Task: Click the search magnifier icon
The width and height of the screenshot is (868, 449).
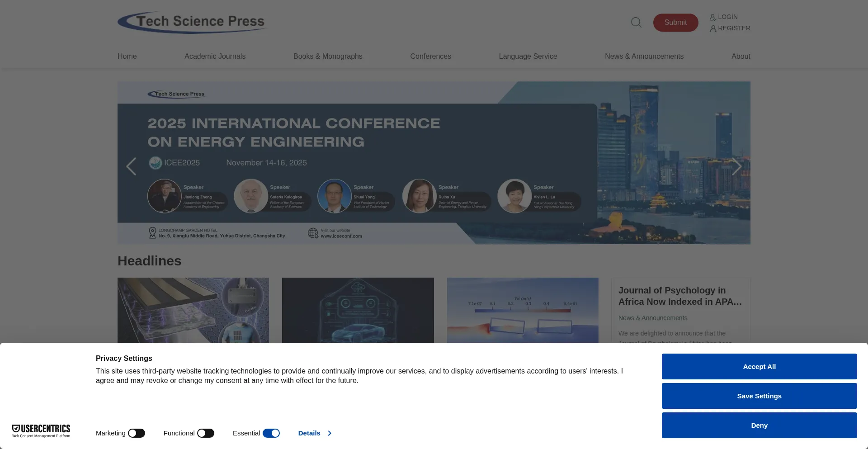Action: click(636, 23)
